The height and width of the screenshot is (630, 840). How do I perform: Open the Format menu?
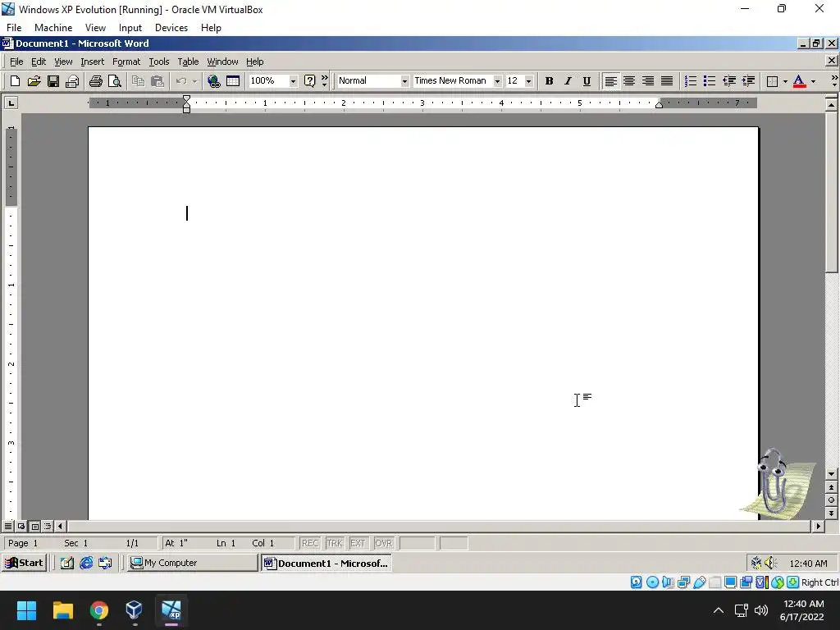(x=126, y=62)
